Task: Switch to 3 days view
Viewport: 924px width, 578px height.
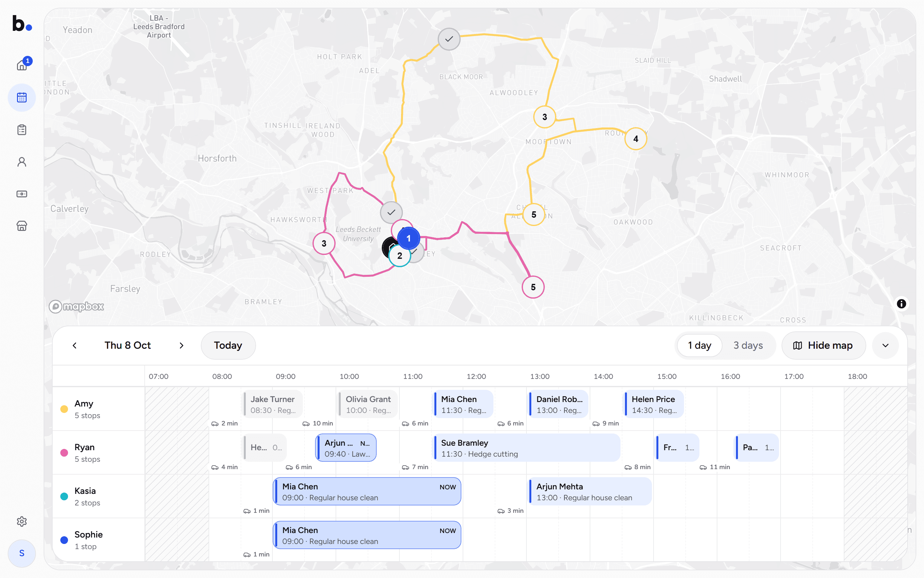Action: [748, 346]
